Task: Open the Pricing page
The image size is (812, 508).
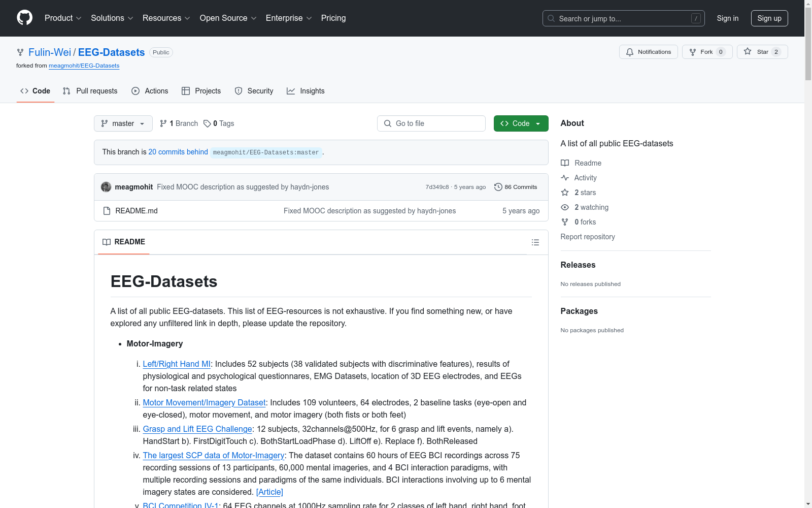Action: point(333,18)
